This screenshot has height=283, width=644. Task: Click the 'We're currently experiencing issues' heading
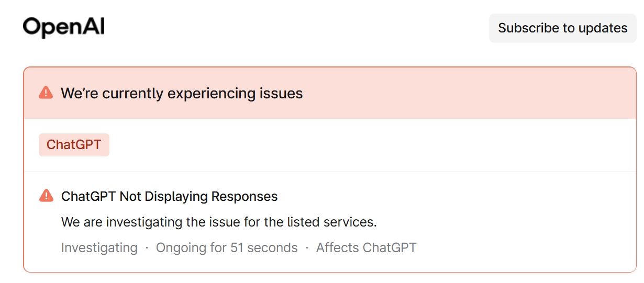(182, 93)
